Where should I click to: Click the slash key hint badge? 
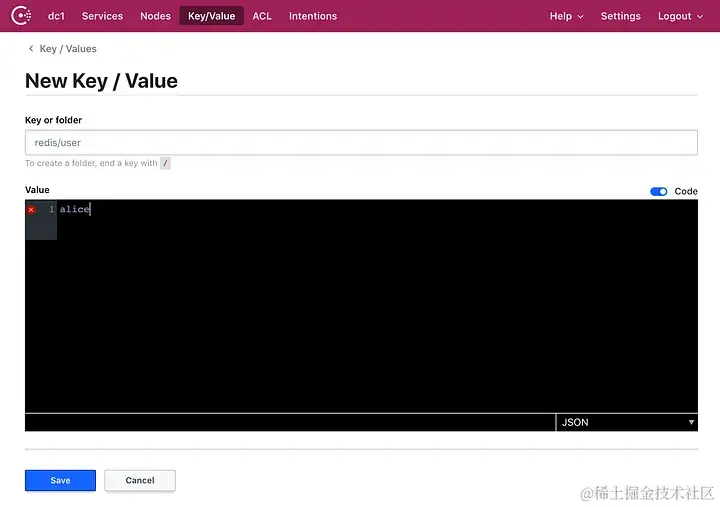[165, 163]
